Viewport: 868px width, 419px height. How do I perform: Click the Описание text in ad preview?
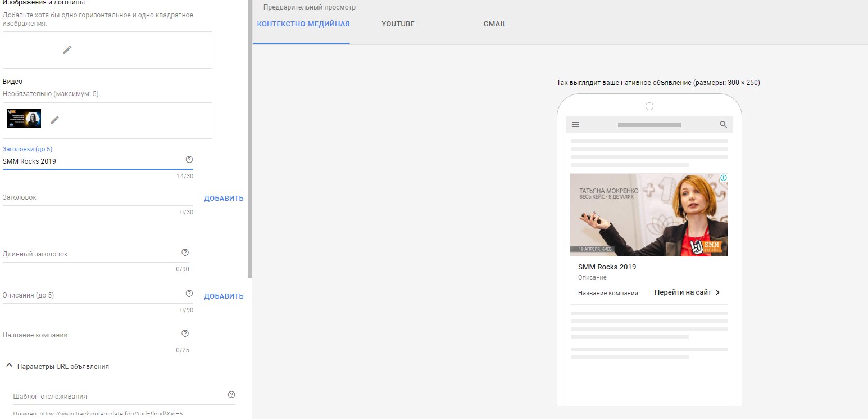[x=592, y=278]
